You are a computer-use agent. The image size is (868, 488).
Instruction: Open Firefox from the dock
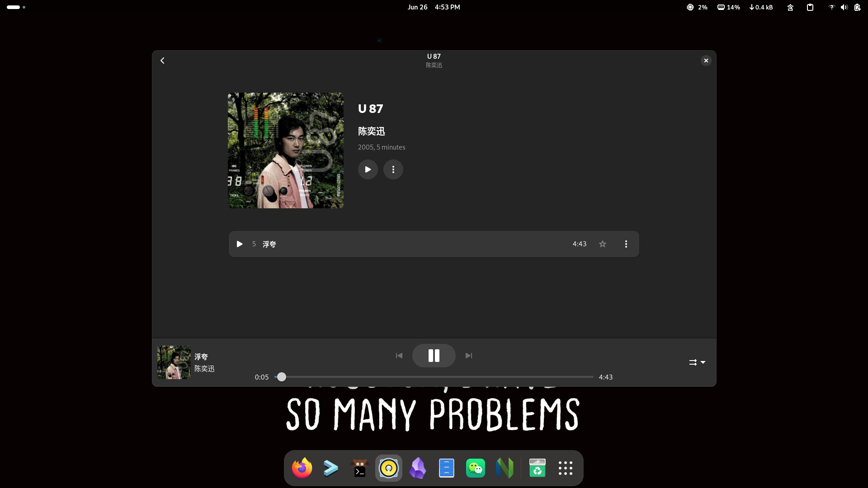coord(302,468)
